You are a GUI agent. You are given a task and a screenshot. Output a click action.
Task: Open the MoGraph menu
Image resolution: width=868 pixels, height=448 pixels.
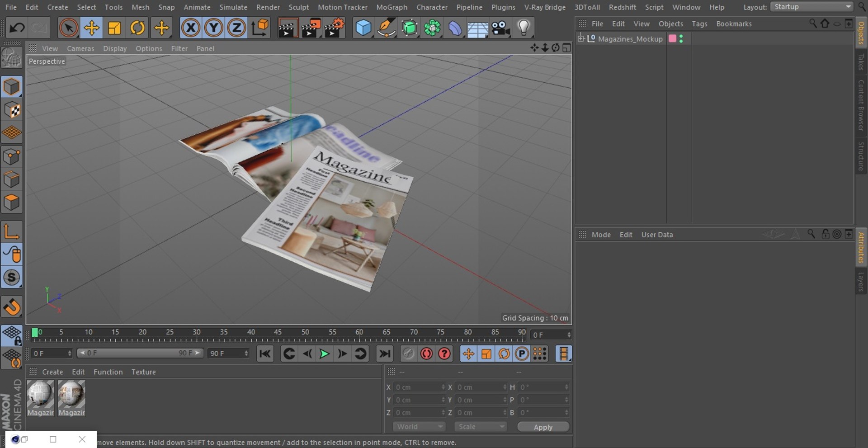tap(392, 7)
